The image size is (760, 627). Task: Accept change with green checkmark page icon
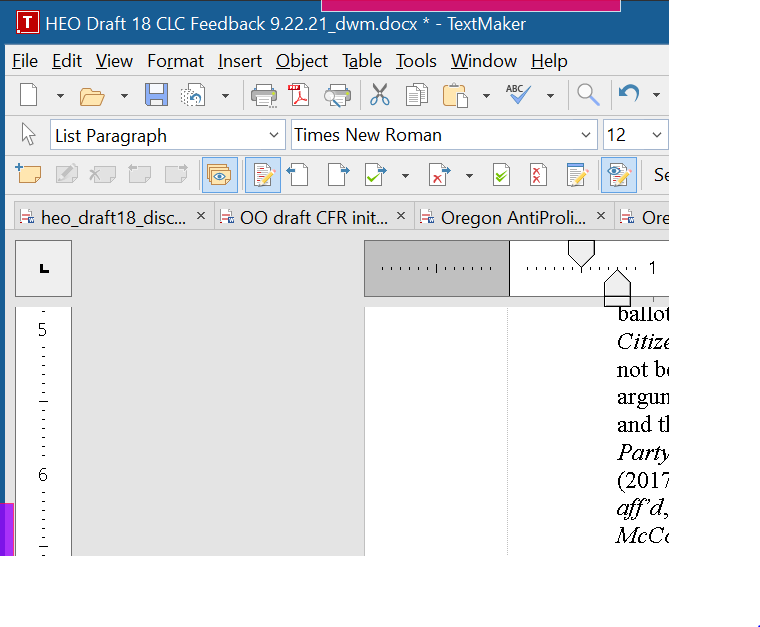click(375, 175)
